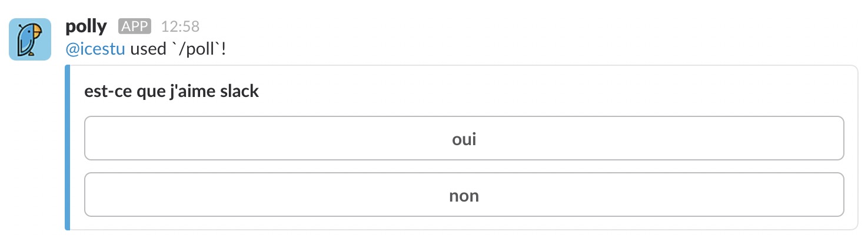Click the "used `/poll`!" message text
The width and height of the screenshot is (868, 248).
point(178,49)
